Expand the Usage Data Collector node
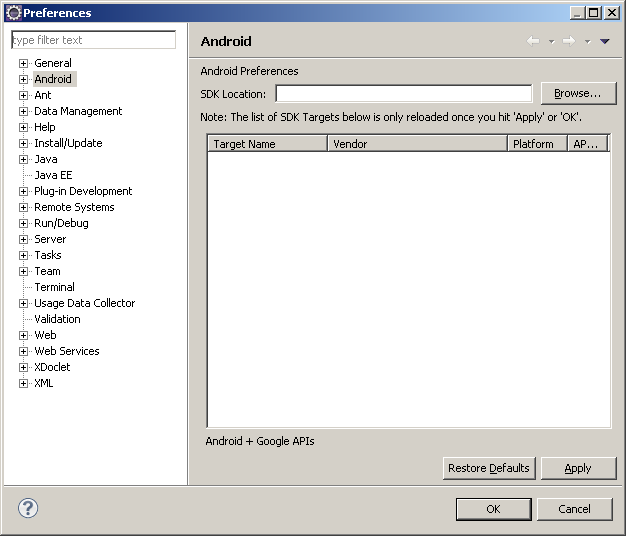The height and width of the screenshot is (536, 626). point(23,303)
